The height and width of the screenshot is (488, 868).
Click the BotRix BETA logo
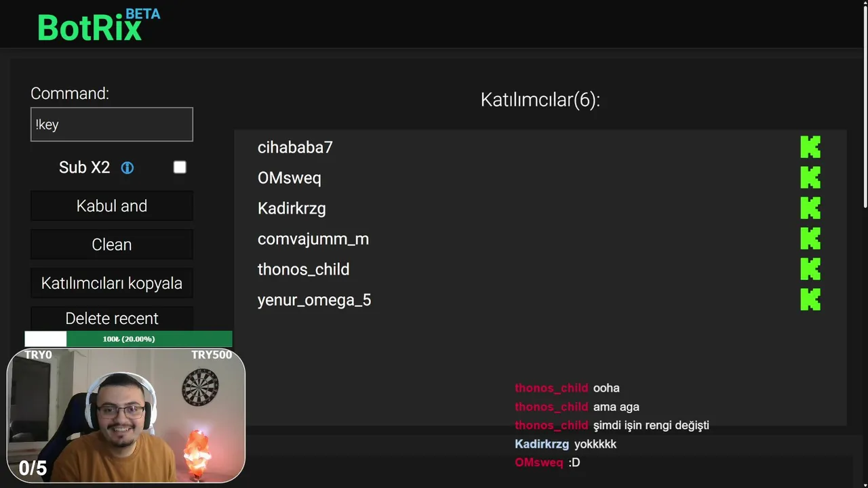tap(99, 25)
